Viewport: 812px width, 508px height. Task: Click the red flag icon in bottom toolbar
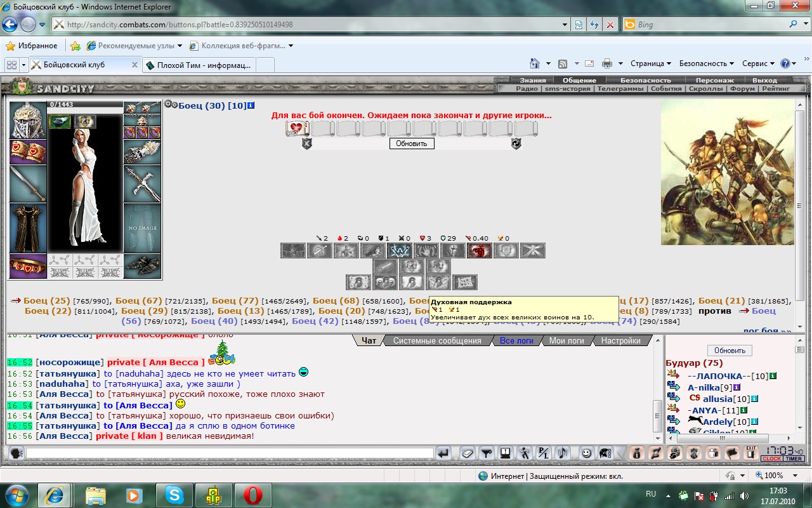[732, 453]
